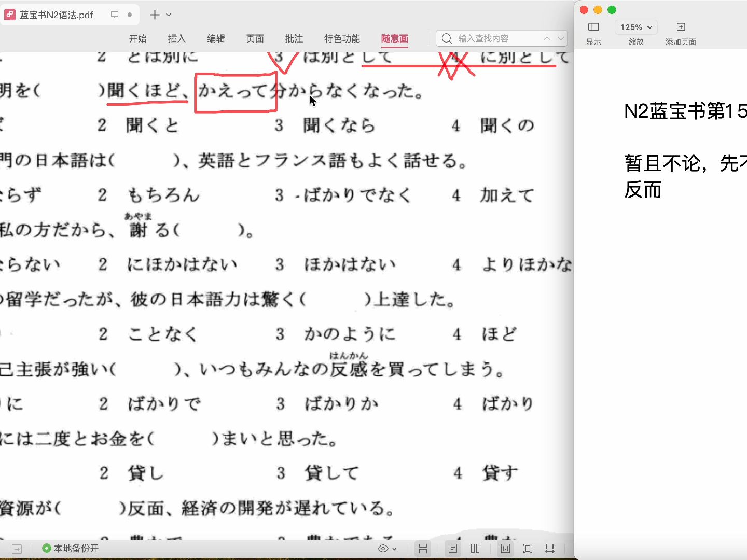Click the 本地备份开 backup status
This screenshot has width=747, height=560.
click(71, 548)
